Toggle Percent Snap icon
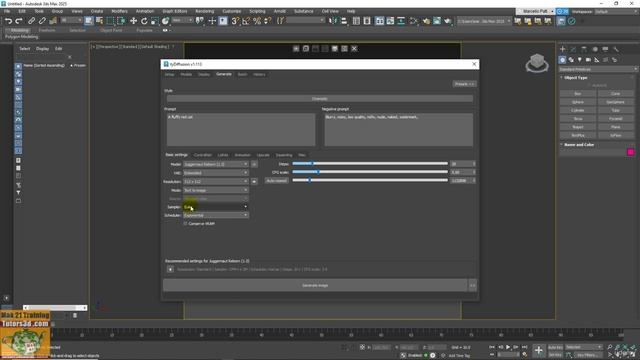Screen dimensions: 640x360 tap(257, 21)
